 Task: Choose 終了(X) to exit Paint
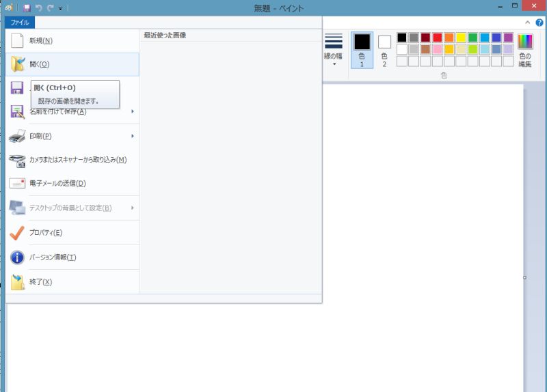coord(72,282)
